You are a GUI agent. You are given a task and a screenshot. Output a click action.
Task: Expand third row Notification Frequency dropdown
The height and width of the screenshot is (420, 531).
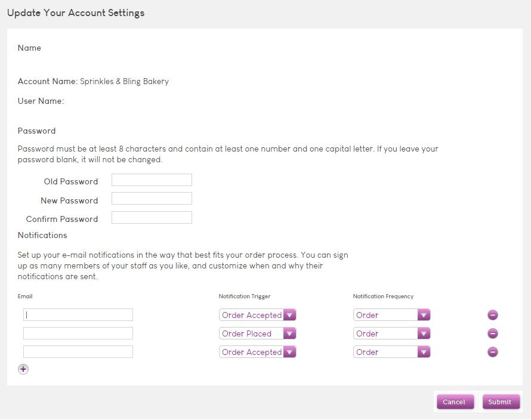point(391,352)
